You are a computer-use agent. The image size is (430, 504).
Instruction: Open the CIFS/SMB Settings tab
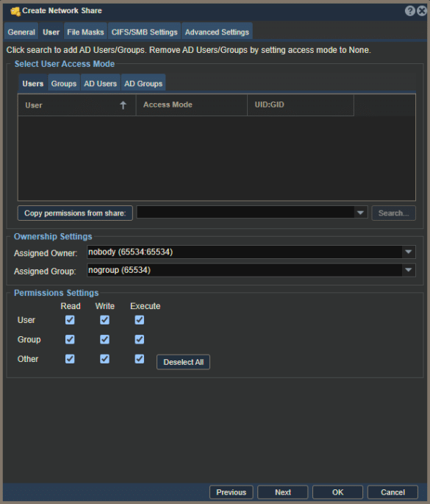pyautogui.click(x=145, y=32)
